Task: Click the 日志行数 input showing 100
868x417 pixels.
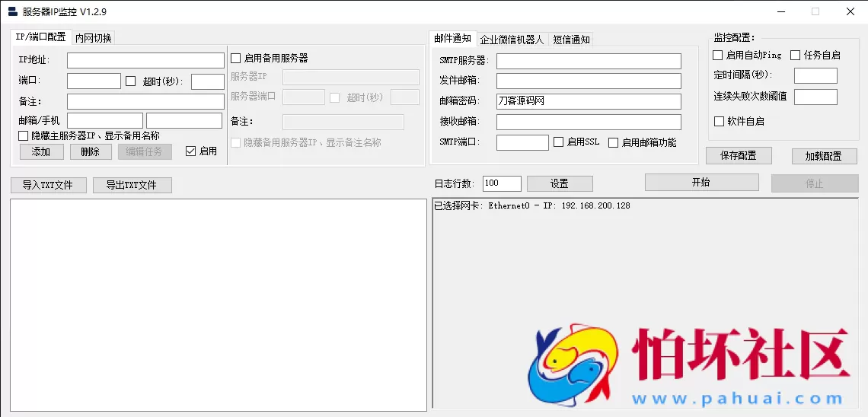Action: 502,183
